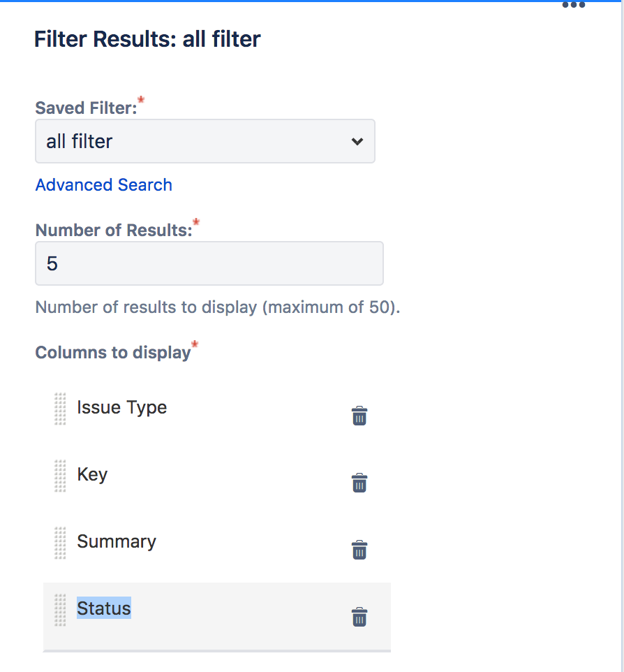Focus the Number of Results field

(x=209, y=263)
